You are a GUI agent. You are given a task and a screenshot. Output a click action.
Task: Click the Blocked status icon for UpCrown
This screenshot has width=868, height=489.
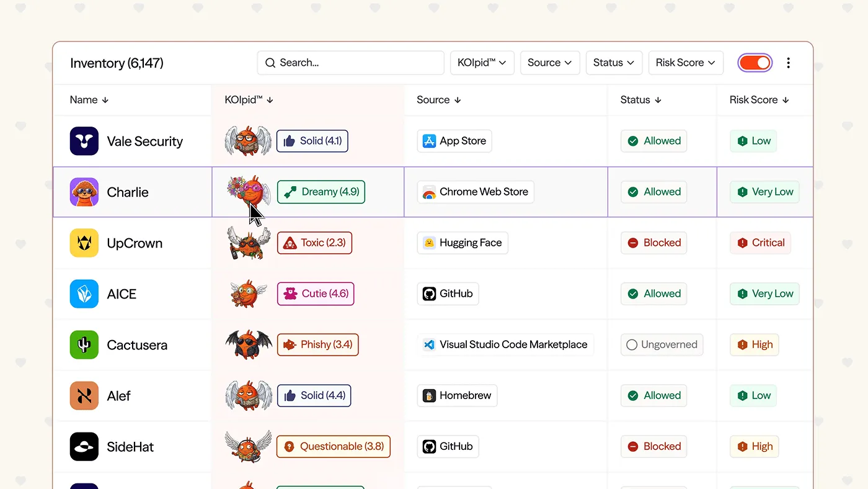pyautogui.click(x=633, y=243)
